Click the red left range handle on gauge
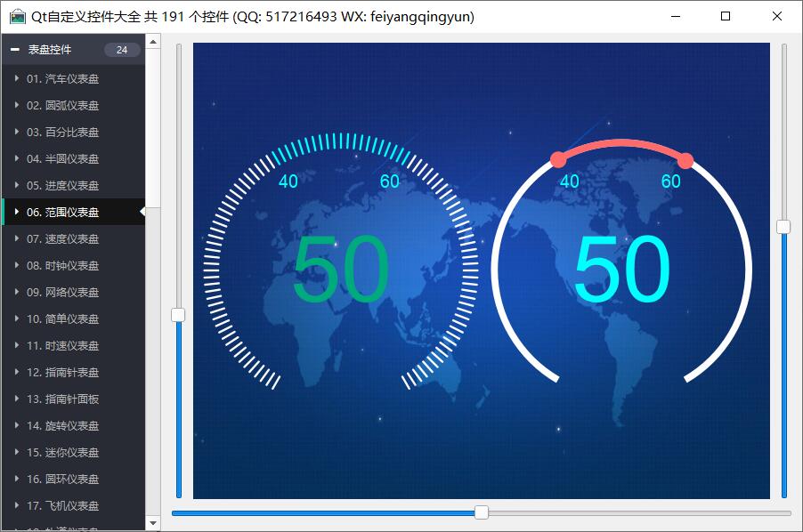The height and width of the screenshot is (532, 803). 558,160
